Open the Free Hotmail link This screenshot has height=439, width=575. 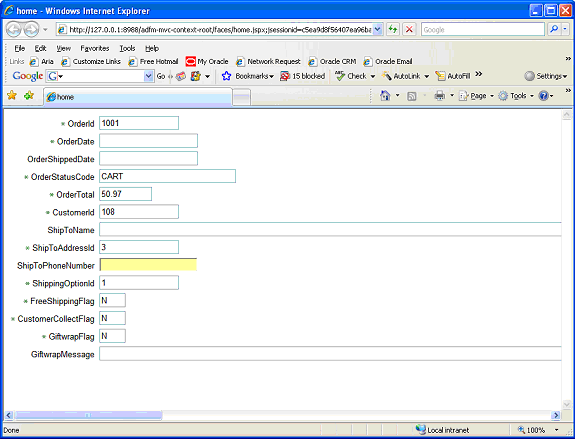[153, 62]
